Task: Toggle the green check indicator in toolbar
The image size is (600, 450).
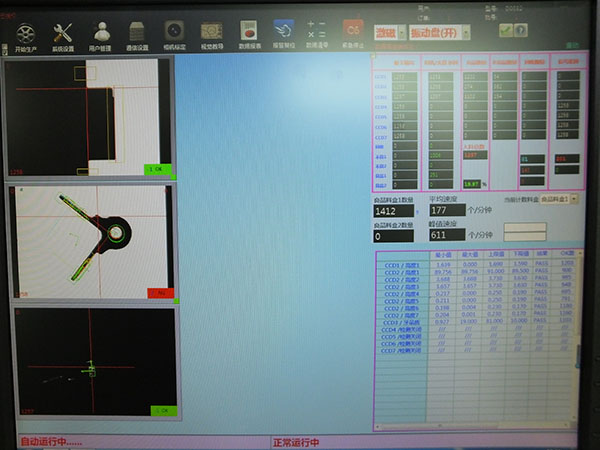Action: [507, 31]
